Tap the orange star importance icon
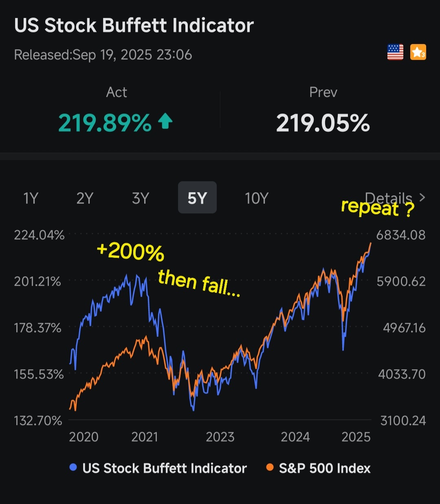The width and height of the screenshot is (440, 504). [418, 52]
